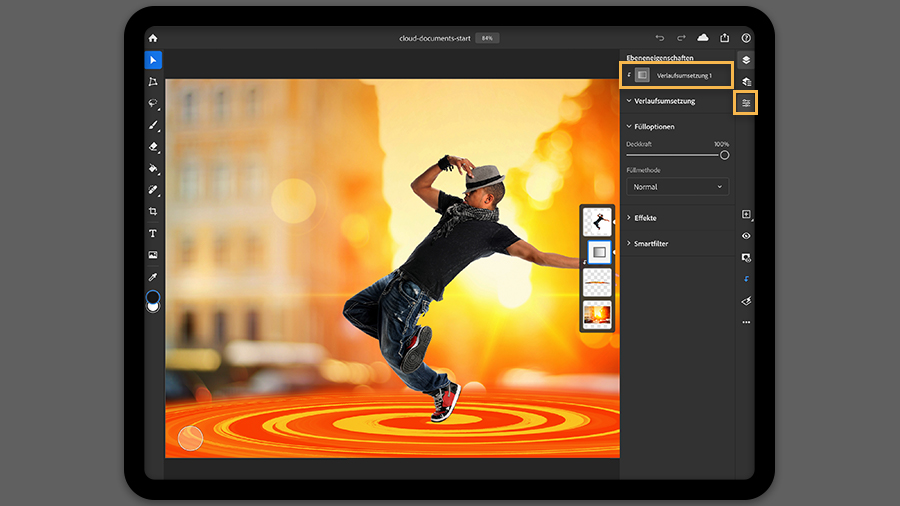
Task: Select the Brush tool
Action: pos(153,125)
